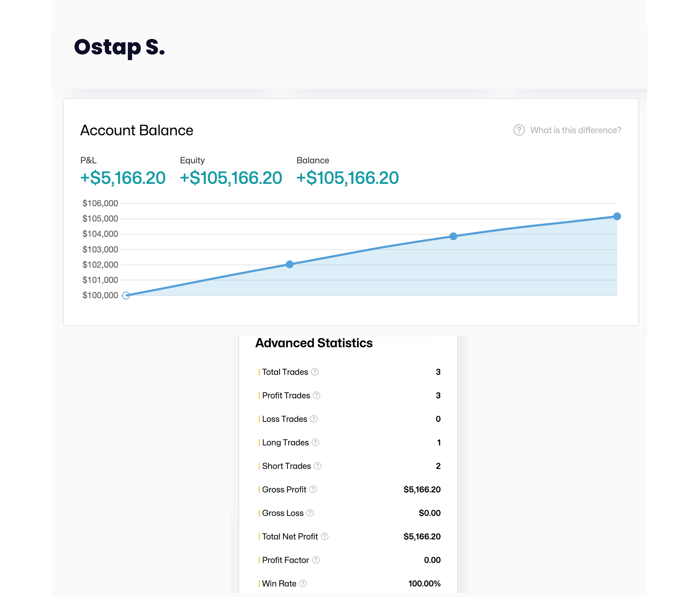Click help icon beside Profit Factor
The height and width of the screenshot is (597, 700).
(x=316, y=560)
